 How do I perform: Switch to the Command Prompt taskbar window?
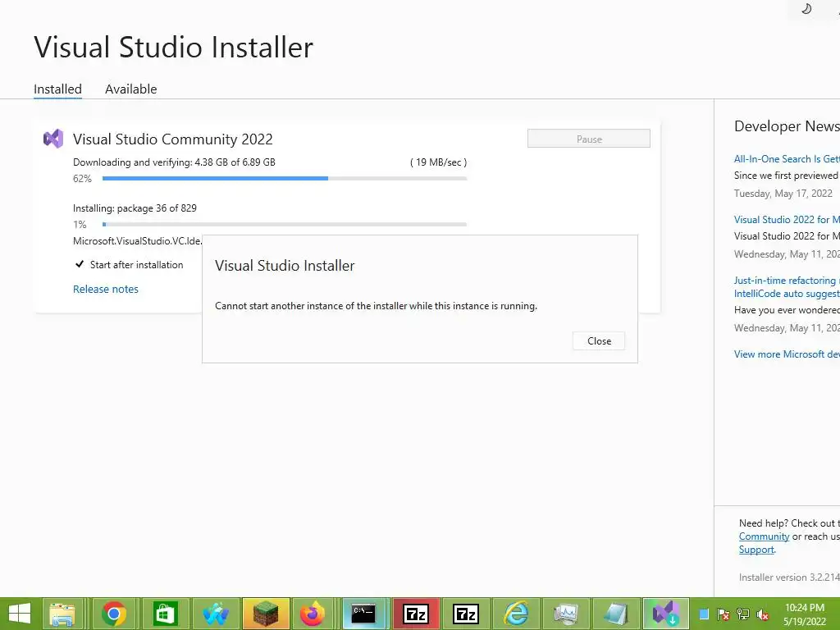tap(363, 614)
